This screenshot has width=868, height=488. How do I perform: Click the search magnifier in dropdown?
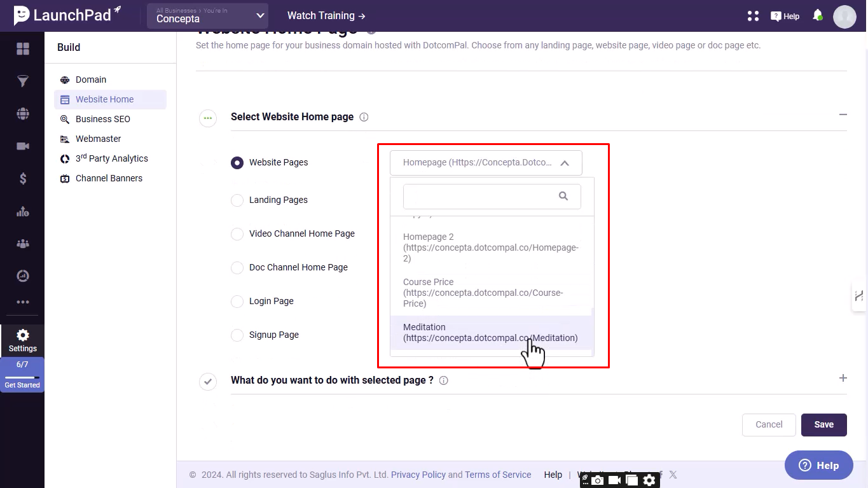click(x=563, y=196)
